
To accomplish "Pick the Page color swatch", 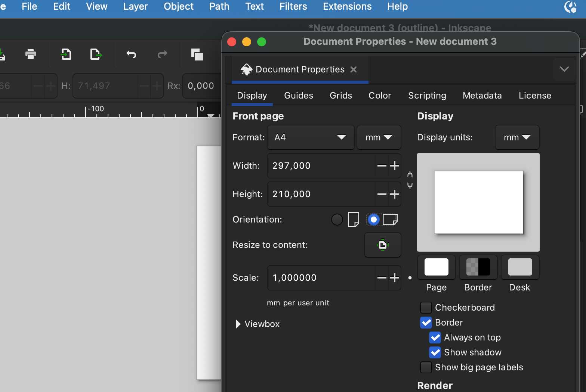I will 437,267.
